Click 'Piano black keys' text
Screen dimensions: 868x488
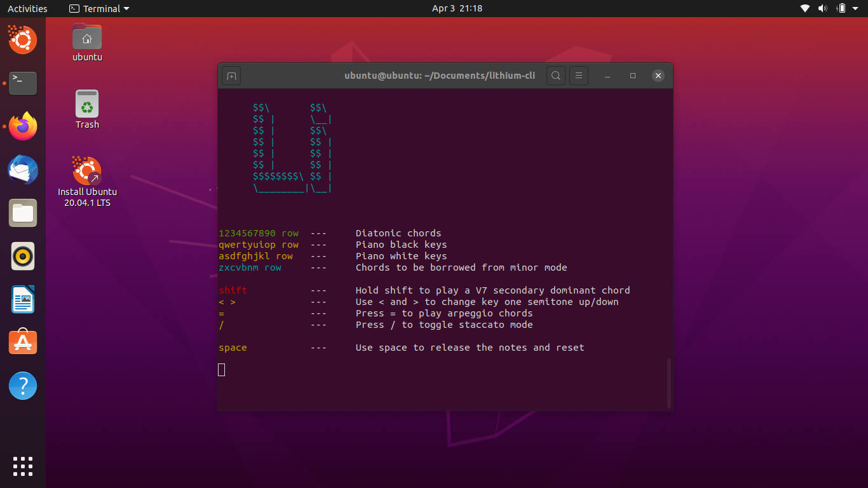tap(402, 245)
